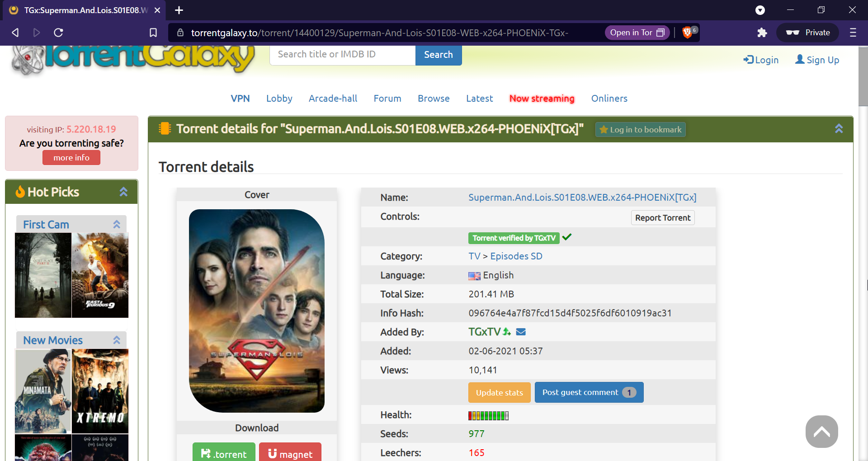Click the Report Torrent button
The height and width of the screenshot is (461, 868).
663,217
